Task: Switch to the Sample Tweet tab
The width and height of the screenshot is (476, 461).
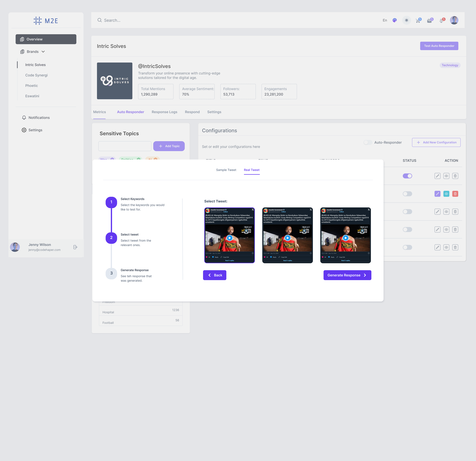Action: [226, 170]
